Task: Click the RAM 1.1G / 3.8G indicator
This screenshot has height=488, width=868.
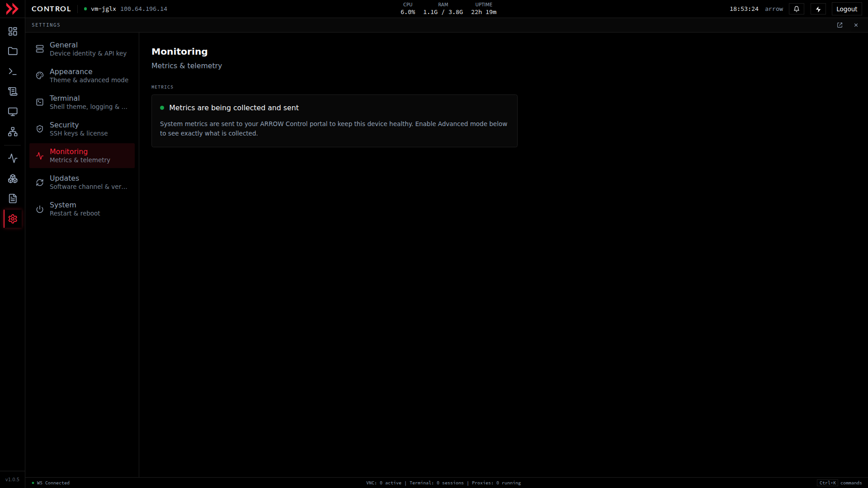Action: [443, 9]
